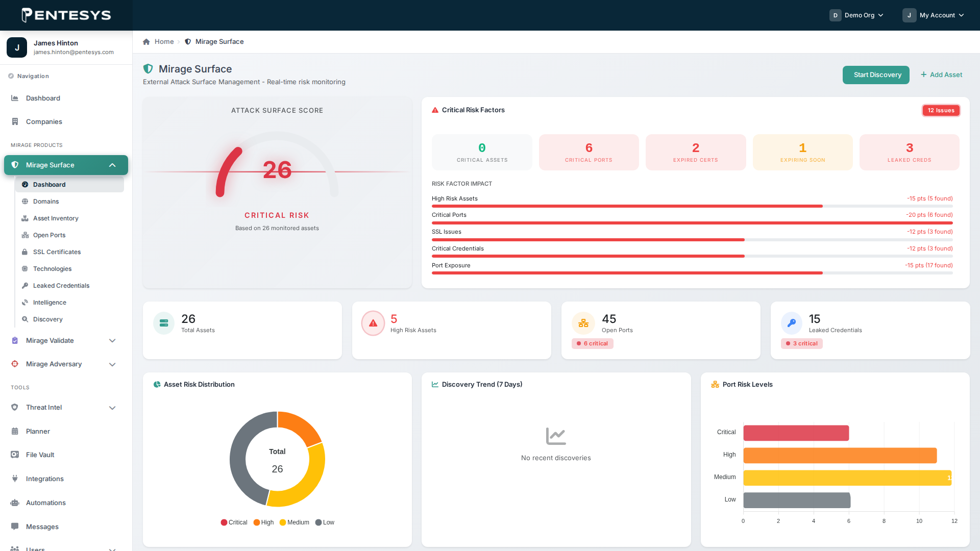Toggle High legend in Asset Risk Distribution
980x551 pixels.
[263, 522]
